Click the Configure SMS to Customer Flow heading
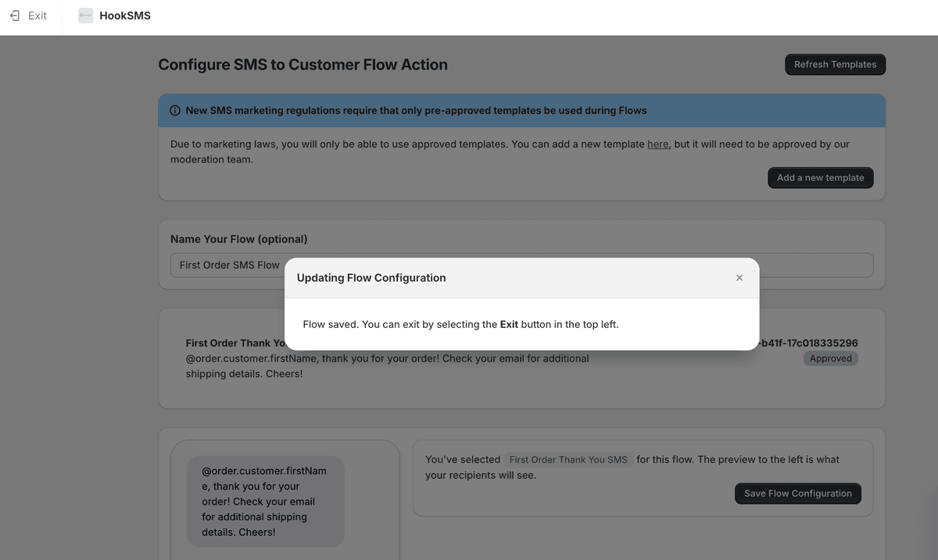Image resolution: width=938 pixels, height=560 pixels. pyautogui.click(x=303, y=65)
